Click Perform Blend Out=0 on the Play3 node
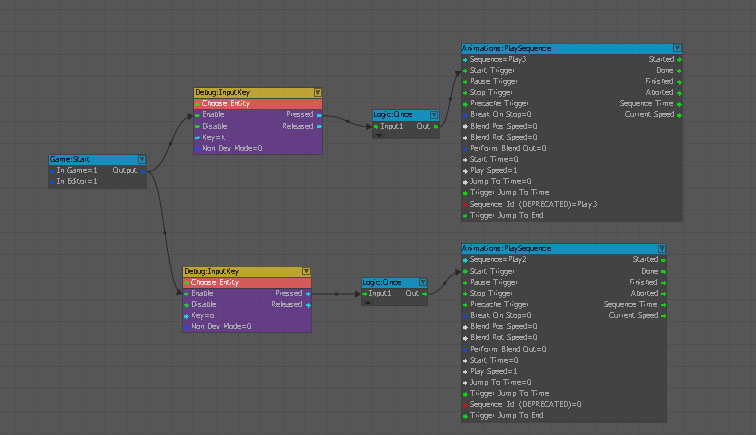 click(505, 148)
